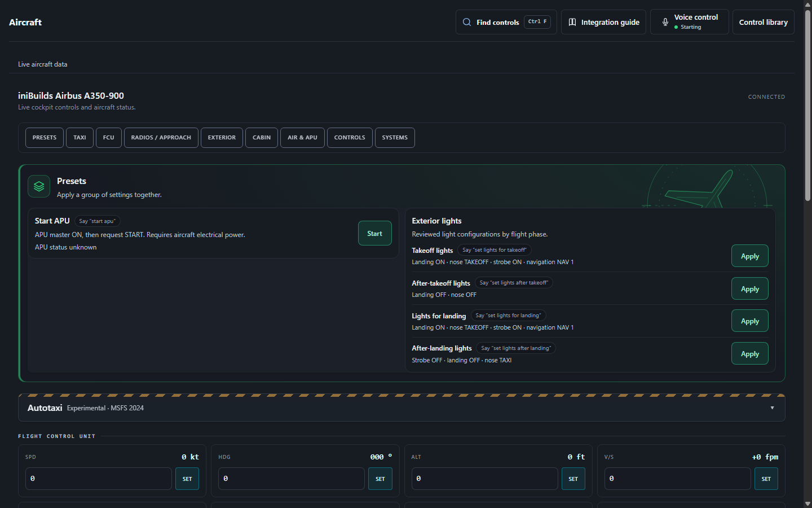
Task: Click the Presets layers icon
Action: 39,186
